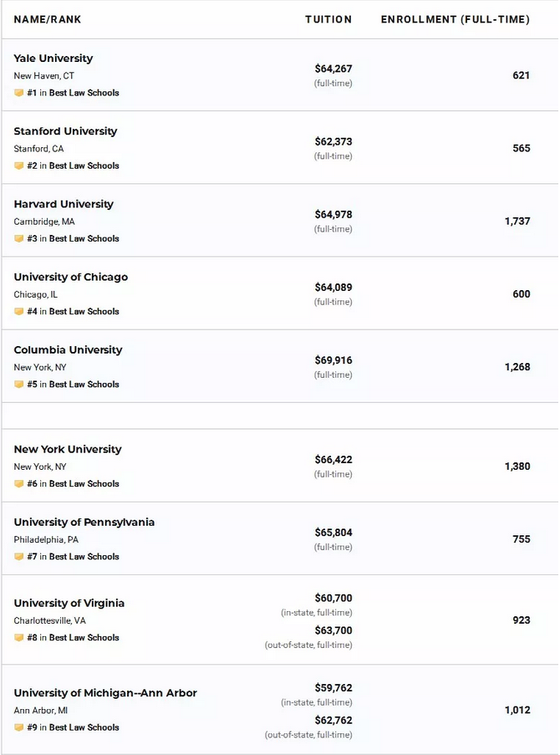560x755 pixels.
Task: Click the badge icon beside #9 ranking
Action: [18, 727]
